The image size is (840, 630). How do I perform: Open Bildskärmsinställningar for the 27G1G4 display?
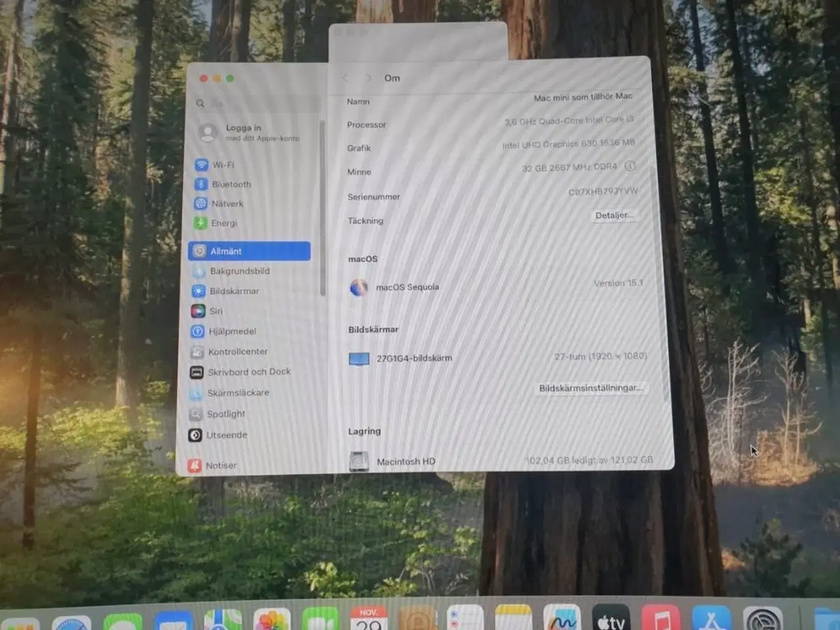[x=591, y=387]
